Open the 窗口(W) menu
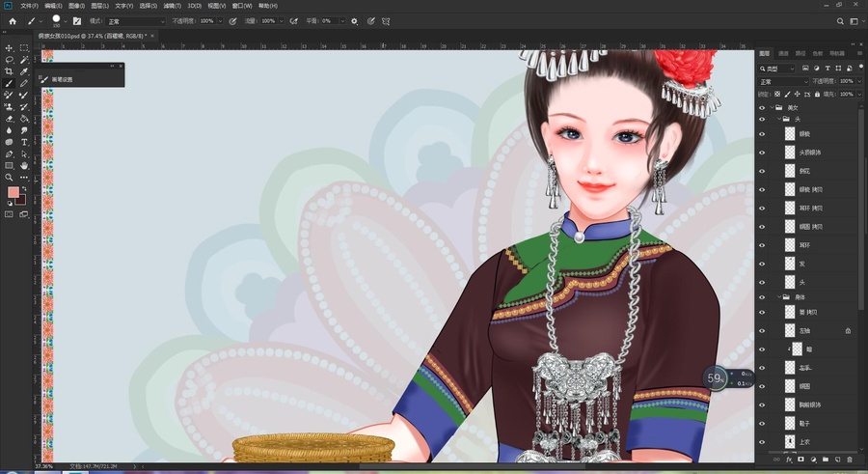868x474 pixels. pyautogui.click(x=242, y=6)
